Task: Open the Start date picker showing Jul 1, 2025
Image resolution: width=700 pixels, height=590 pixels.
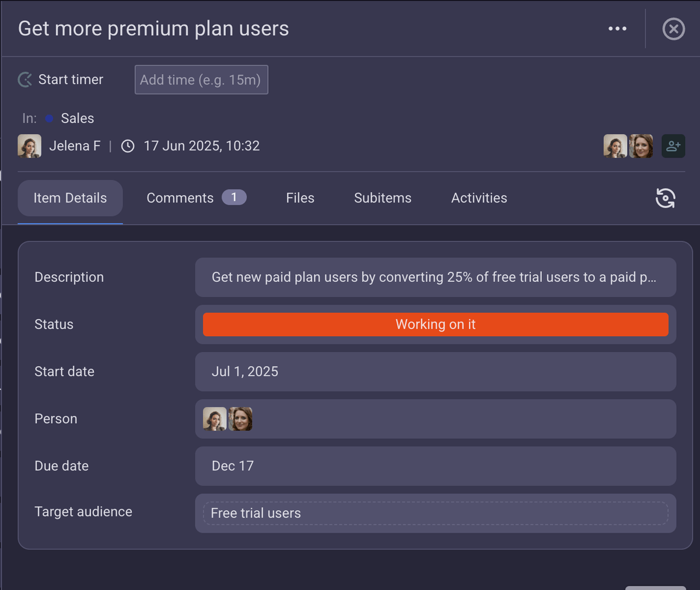Action: [x=435, y=372]
